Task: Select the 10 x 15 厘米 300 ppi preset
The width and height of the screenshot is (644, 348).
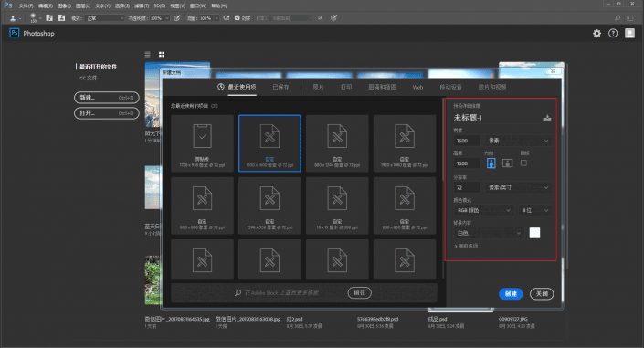Action: click(x=337, y=206)
